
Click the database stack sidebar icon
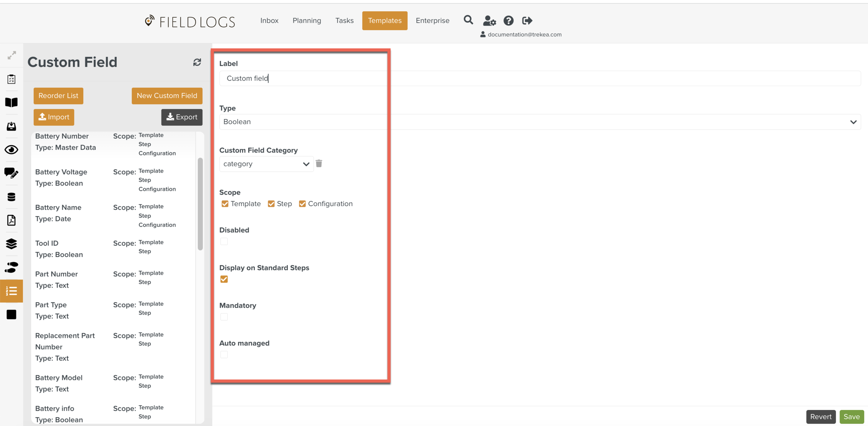[11, 197]
